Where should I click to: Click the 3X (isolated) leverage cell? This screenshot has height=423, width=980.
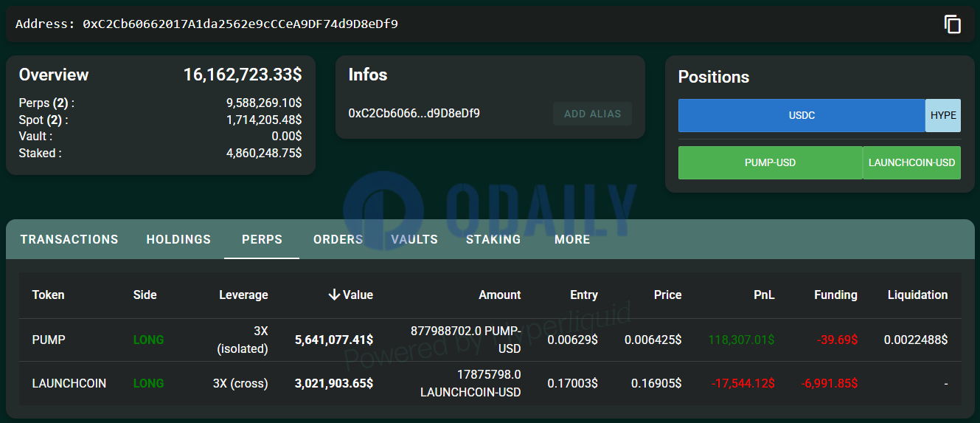coord(243,340)
